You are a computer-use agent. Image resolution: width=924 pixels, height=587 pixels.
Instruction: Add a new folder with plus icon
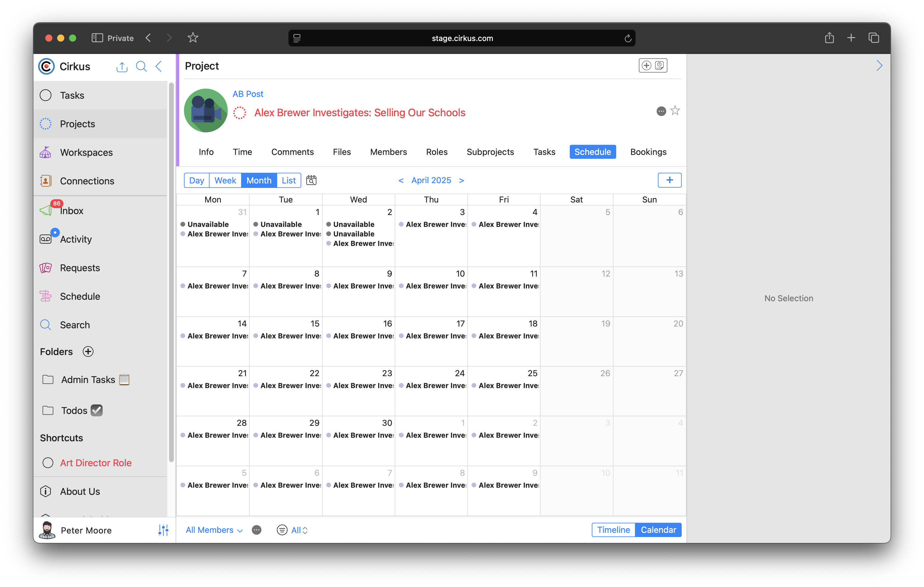pyautogui.click(x=88, y=351)
